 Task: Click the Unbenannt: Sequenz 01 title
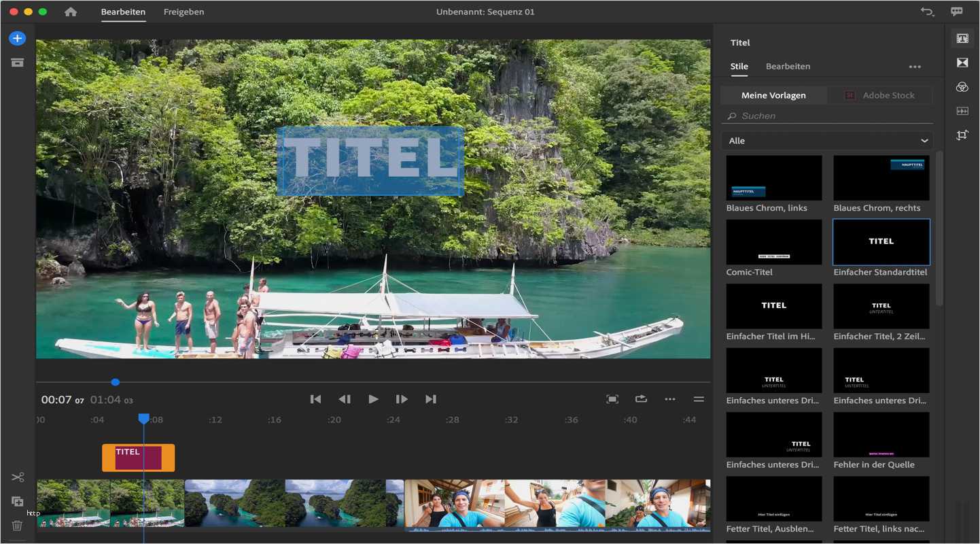point(485,12)
